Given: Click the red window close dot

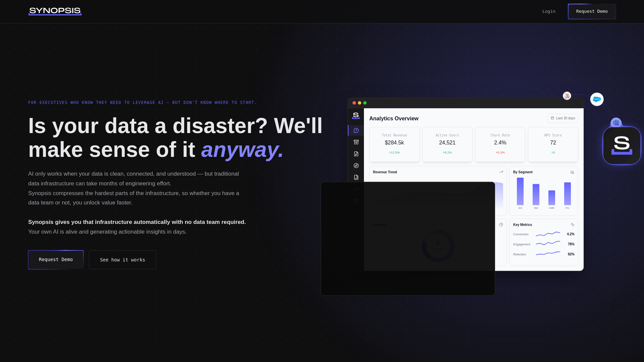Looking at the screenshot, I should pos(354,103).
